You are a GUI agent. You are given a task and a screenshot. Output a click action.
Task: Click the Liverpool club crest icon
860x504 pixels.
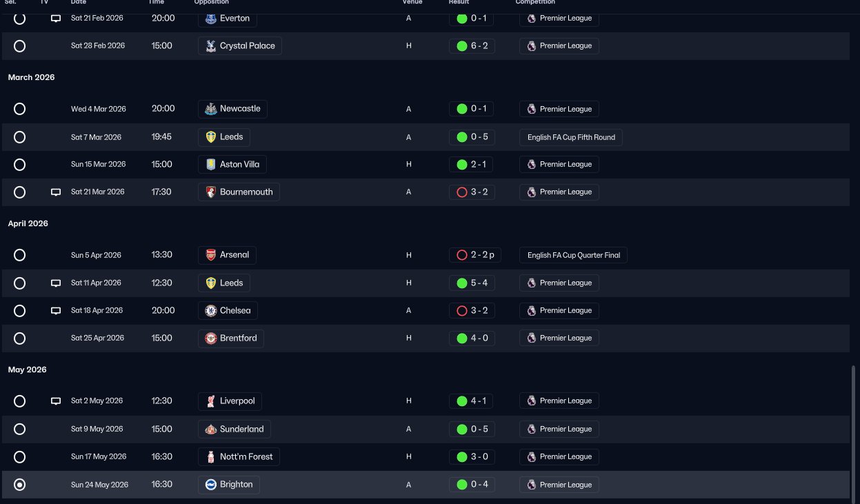211,401
